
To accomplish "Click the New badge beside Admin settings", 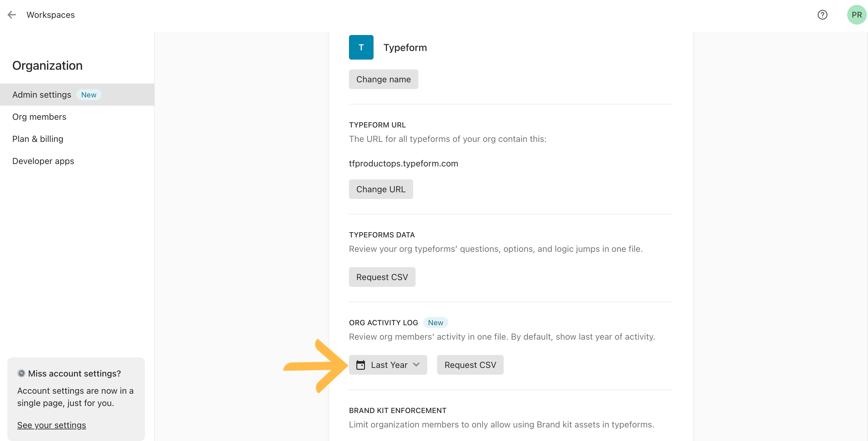I will tap(89, 95).
